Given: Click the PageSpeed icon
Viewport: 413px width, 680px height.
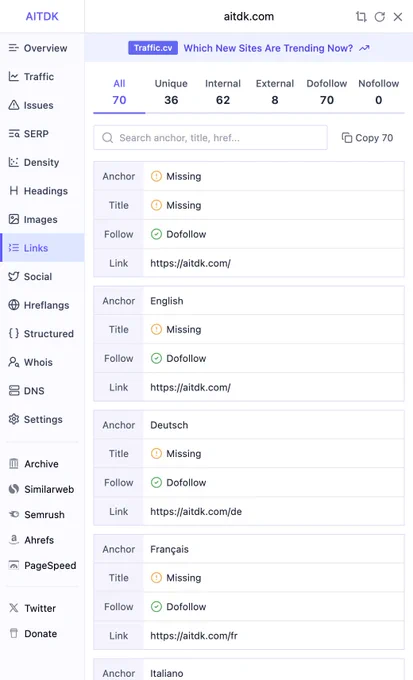Looking at the screenshot, I should click(x=14, y=566).
